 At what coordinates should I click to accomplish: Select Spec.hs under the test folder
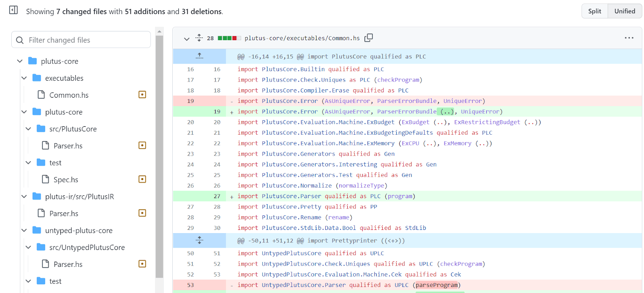(66, 180)
